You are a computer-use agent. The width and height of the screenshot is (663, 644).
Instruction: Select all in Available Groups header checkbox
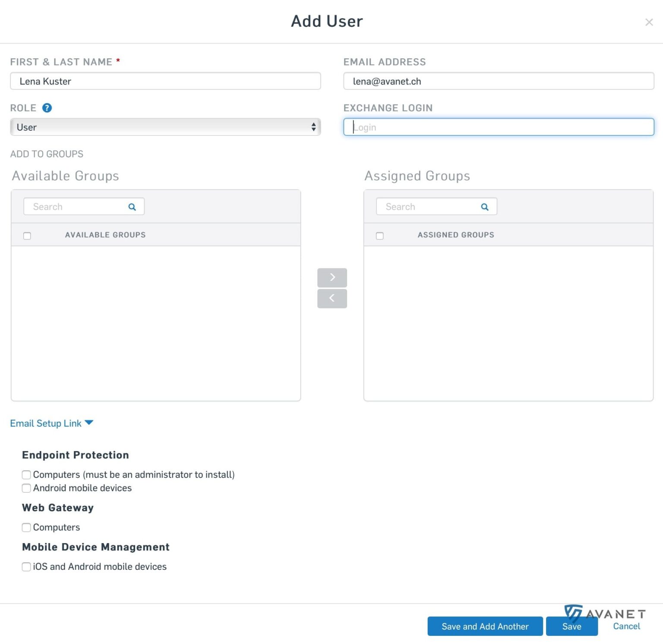pyautogui.click(x=27, y=236)
